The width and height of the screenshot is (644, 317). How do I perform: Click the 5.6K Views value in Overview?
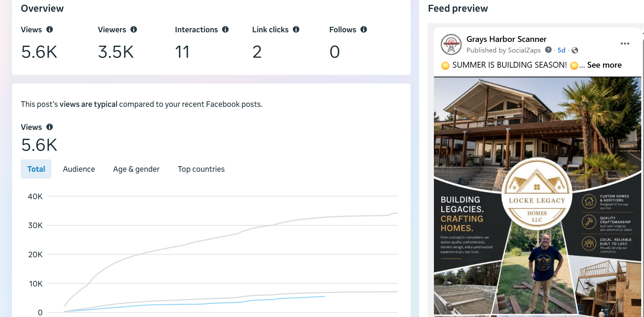(x=39, y=52)
